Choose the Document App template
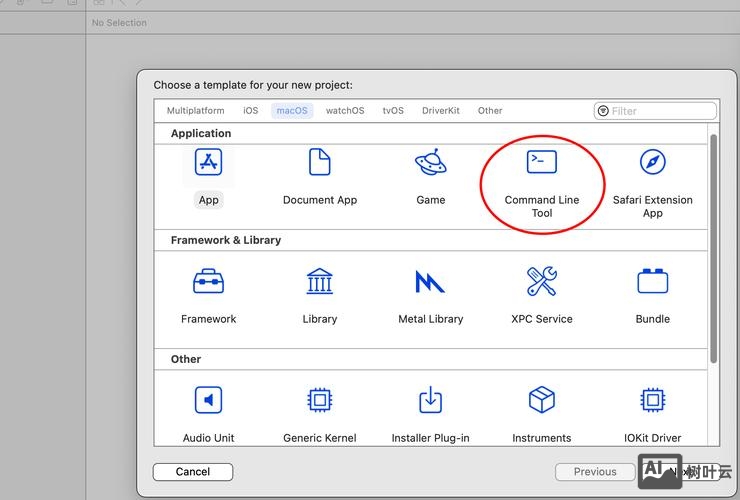 pos(319,163)
